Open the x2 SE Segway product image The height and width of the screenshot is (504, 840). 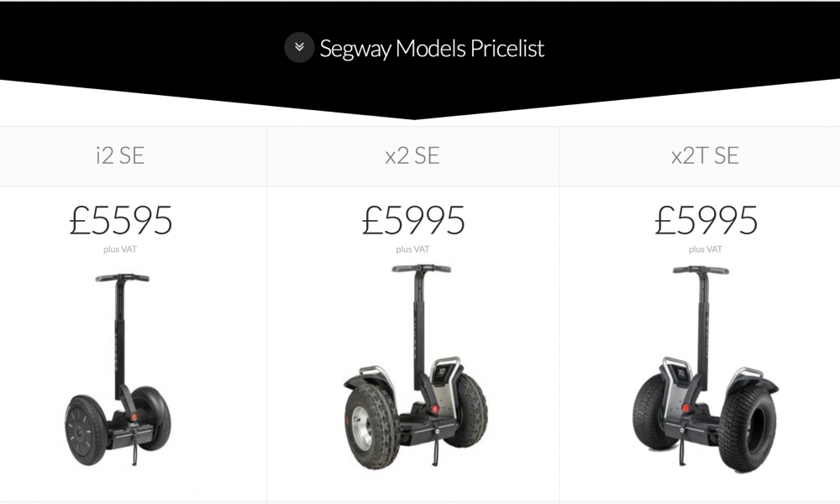(415, 370)
